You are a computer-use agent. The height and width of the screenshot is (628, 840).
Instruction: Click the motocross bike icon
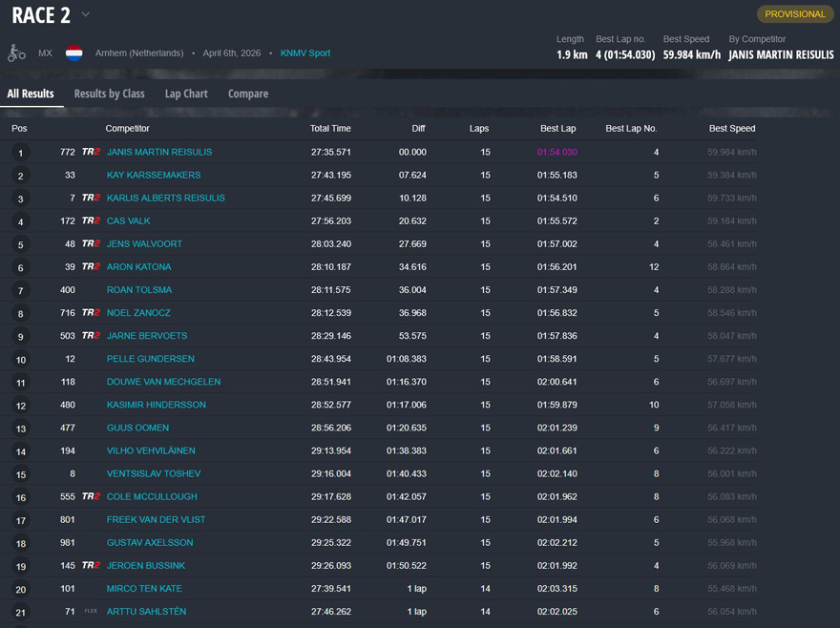(16, 53)
